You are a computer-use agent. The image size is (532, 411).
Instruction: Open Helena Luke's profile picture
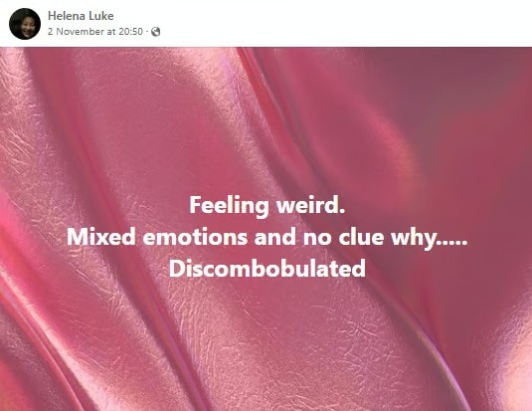[x=25, y=24]
